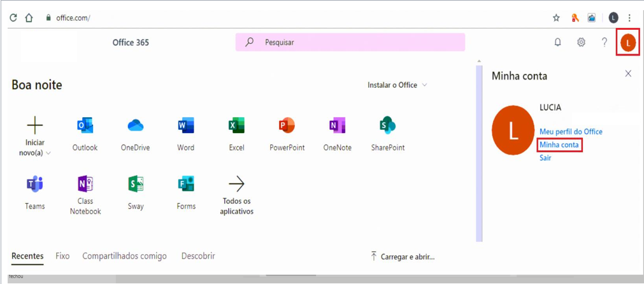Click the Minha conta link
Image resolution: width=644 pixels, height=284 pixels.
[x=559, y=145]
